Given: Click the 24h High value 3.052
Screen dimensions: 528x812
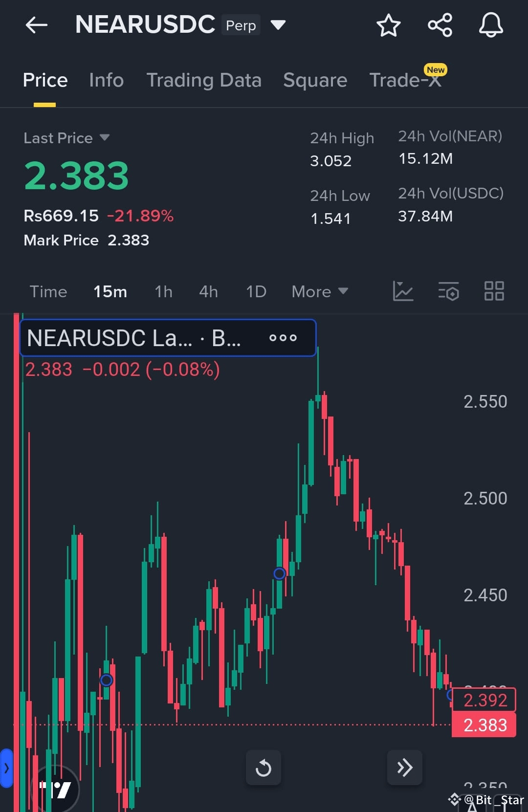Looking at the screenshot, I should coord(330,161).
